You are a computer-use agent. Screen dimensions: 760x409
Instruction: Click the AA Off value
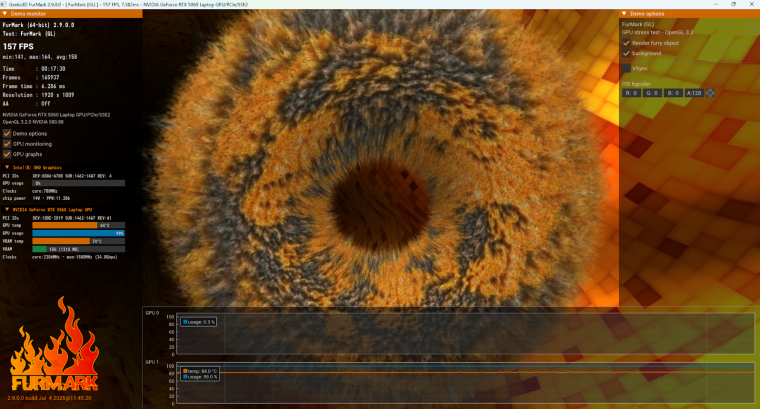click(46, 104)
